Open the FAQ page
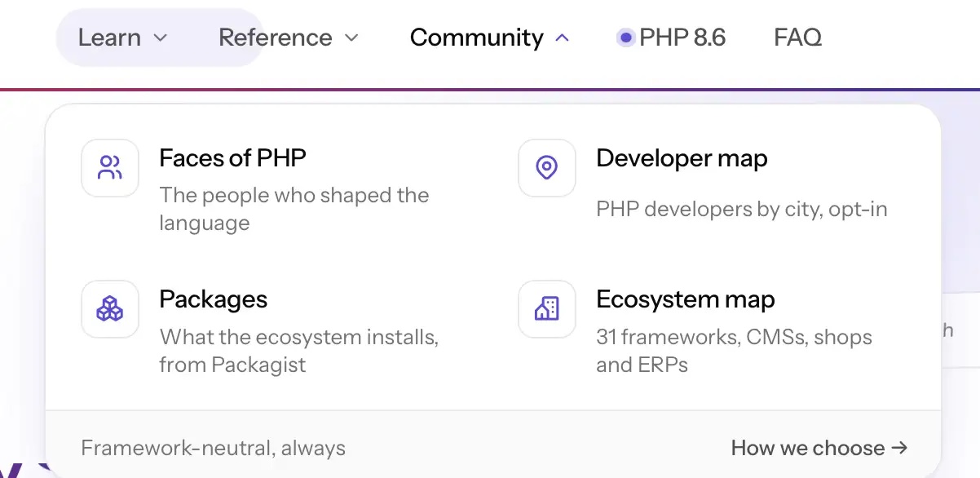980x478 pixels. [797, 38]
